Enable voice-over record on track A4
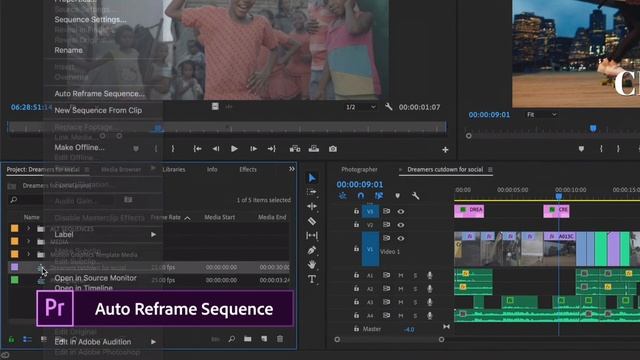Image resolution: width=640 pixels, height=360 pixels. (429, 316)
